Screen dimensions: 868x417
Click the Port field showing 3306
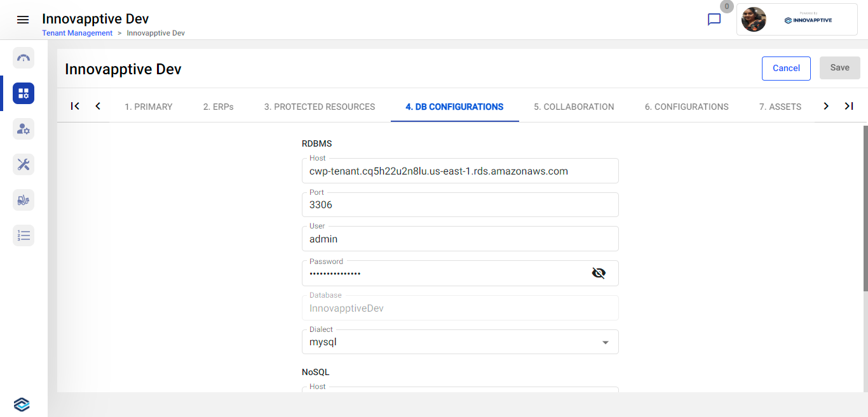click(x=460, y=205)
